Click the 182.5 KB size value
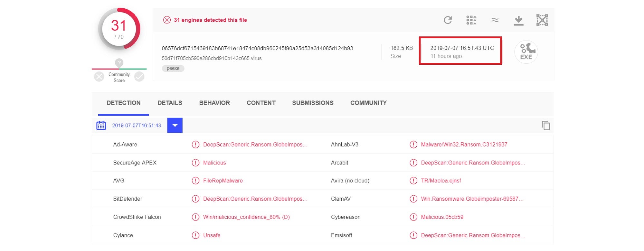 pos(402,48)
